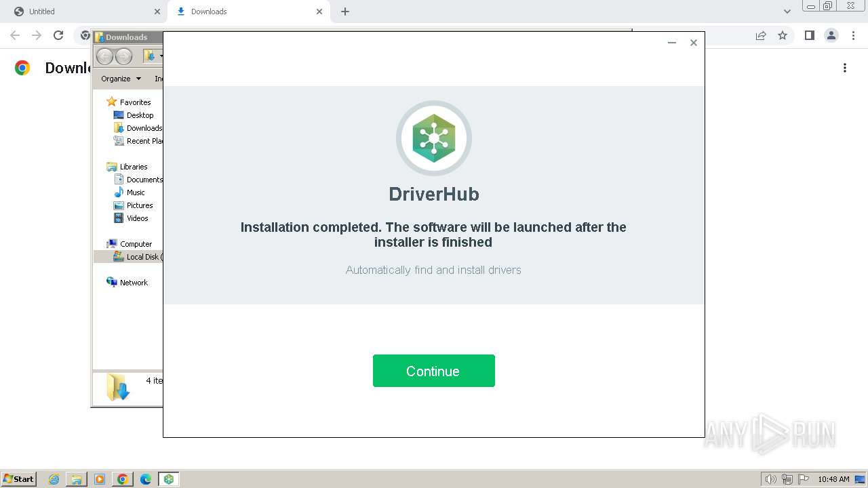Go back in Chrome
The width and height of the screenshot is (868, 488).
coord(15,35)
